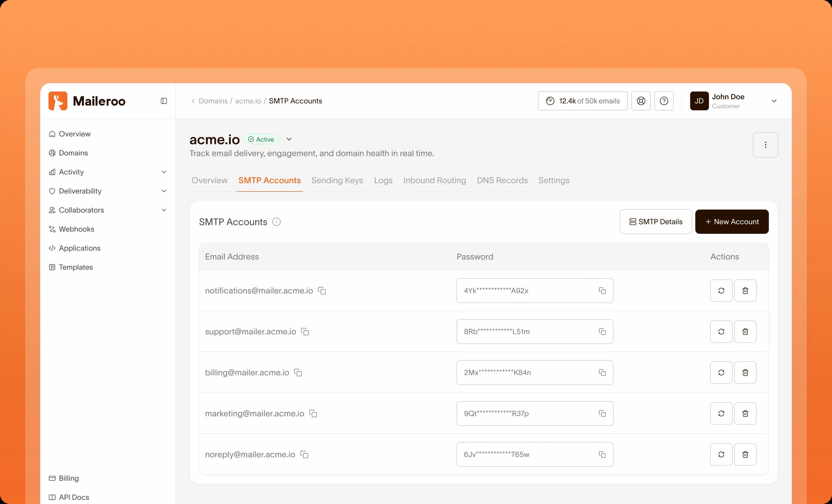Regenerate password for marketing@mailer.acme.io
The image size is (832, 504).
coord(721,414)
